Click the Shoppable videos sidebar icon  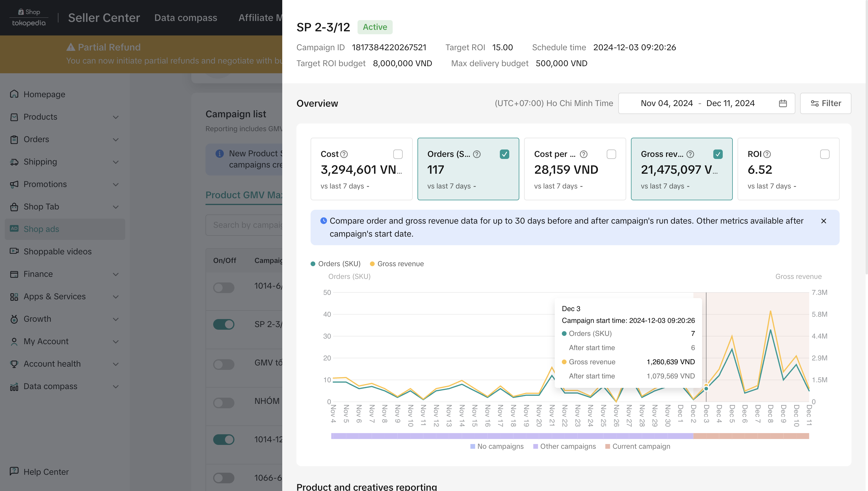point(14,251)
